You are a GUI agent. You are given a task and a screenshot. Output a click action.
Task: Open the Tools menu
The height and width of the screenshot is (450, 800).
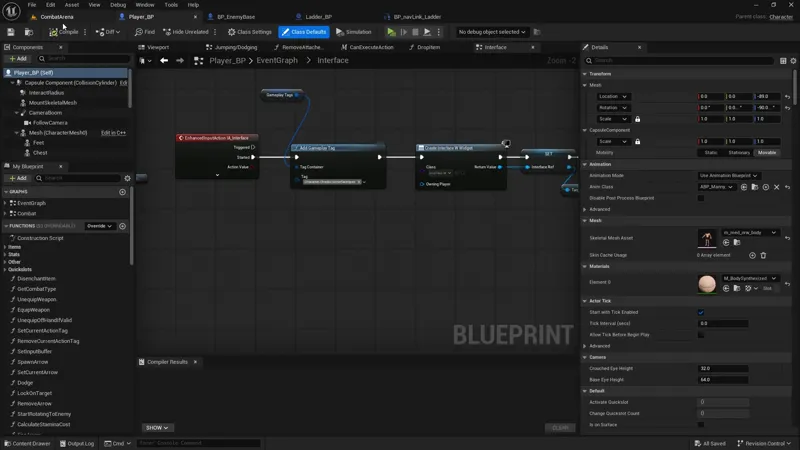tap(171, 5)
